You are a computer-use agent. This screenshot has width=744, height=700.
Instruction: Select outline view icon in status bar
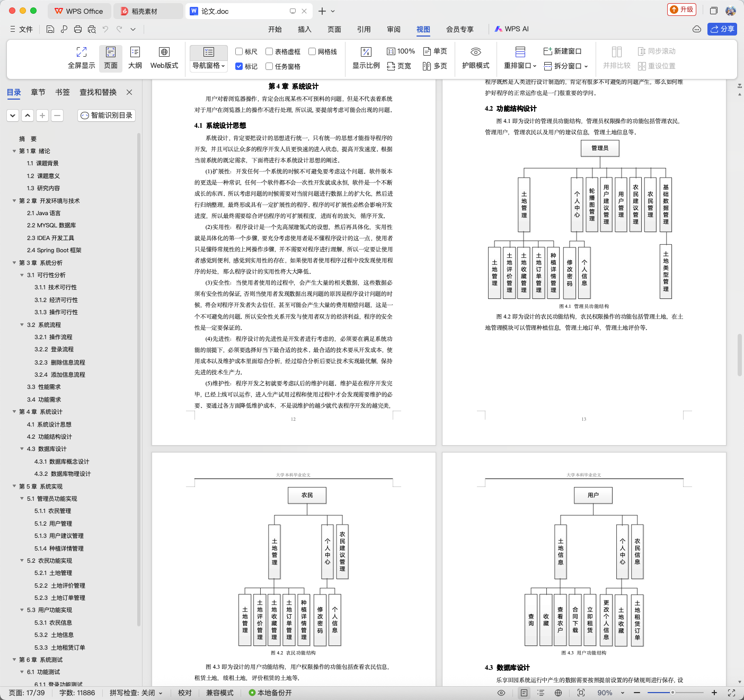click(x=541, y=693)
